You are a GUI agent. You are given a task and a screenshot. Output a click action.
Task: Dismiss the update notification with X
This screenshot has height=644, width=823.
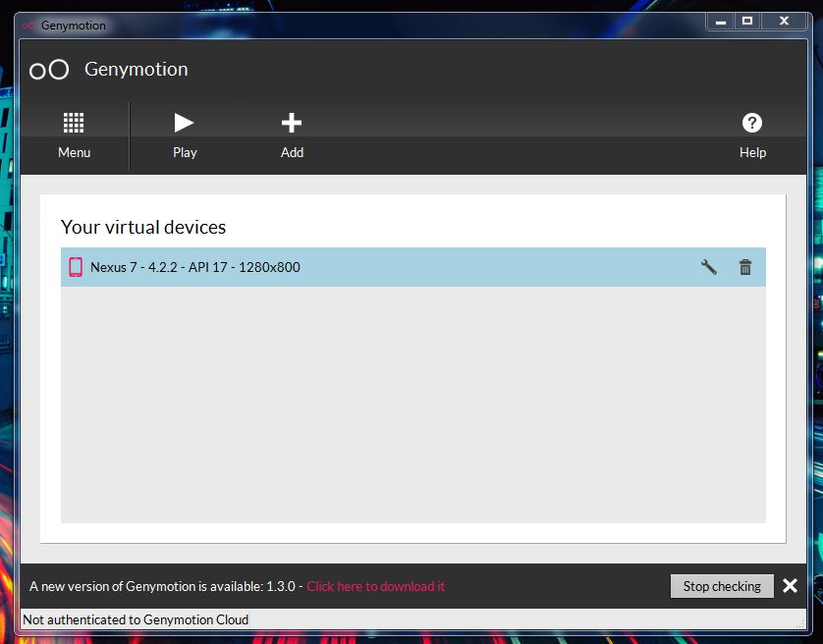pos(790,586)
